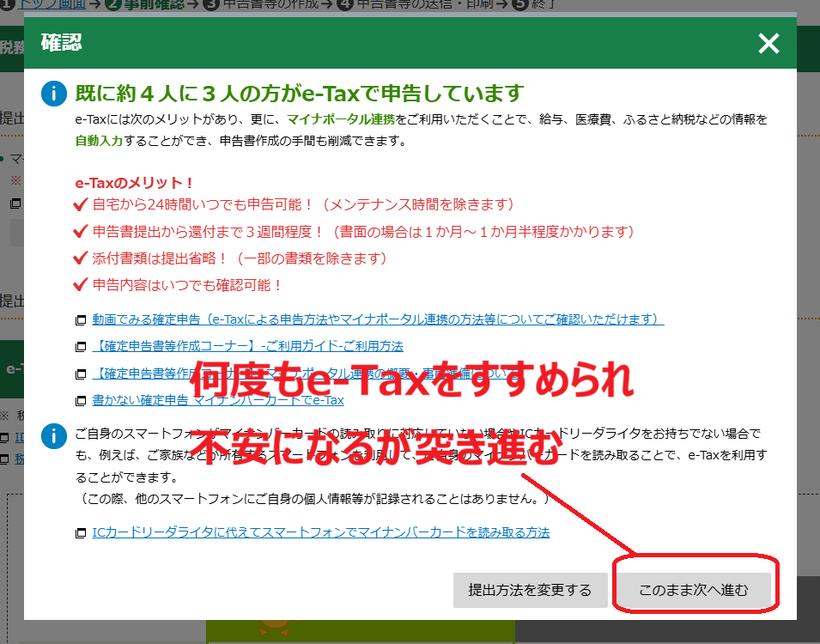Open the ICカードリーダライタに代えてスマートフォン link
Viewport: 820px width, 644px height.
pyautogui.click(x=320, y=532)
